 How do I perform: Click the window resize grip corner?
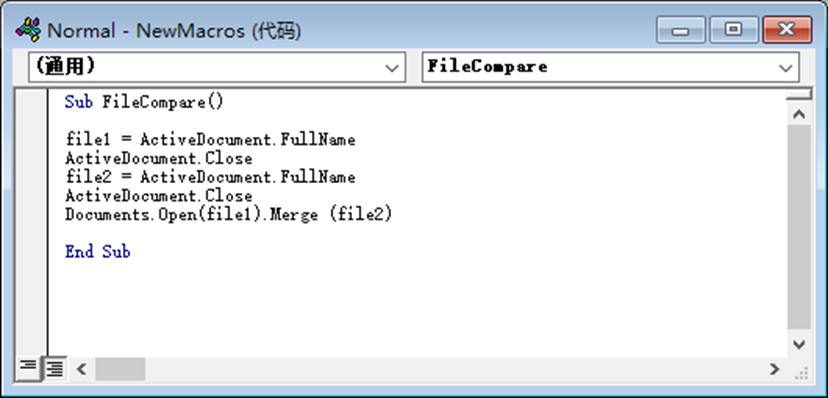(x=801, y=372)
